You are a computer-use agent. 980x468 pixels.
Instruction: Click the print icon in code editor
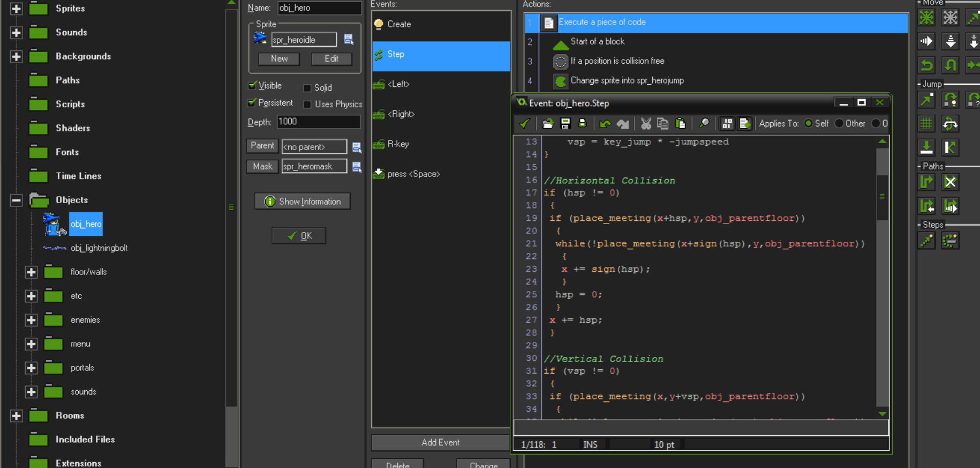(x=582, y=124)
